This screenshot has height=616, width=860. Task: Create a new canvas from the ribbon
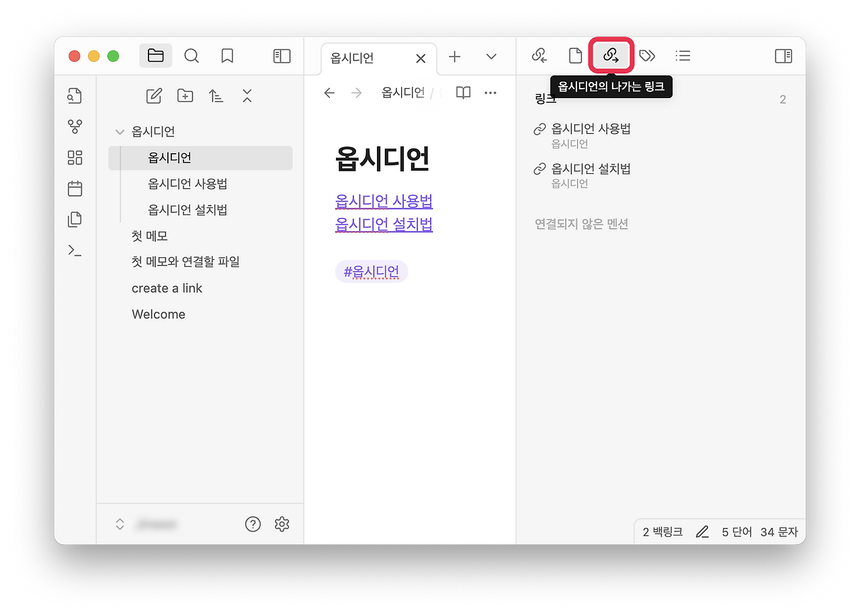[75, 158]
